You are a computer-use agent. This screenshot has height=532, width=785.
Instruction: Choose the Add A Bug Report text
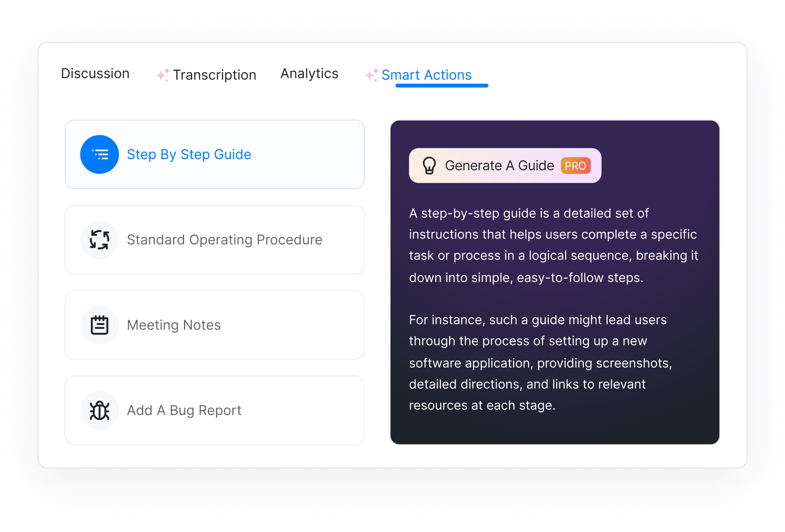pyautogui.click(x=184, y=410)
